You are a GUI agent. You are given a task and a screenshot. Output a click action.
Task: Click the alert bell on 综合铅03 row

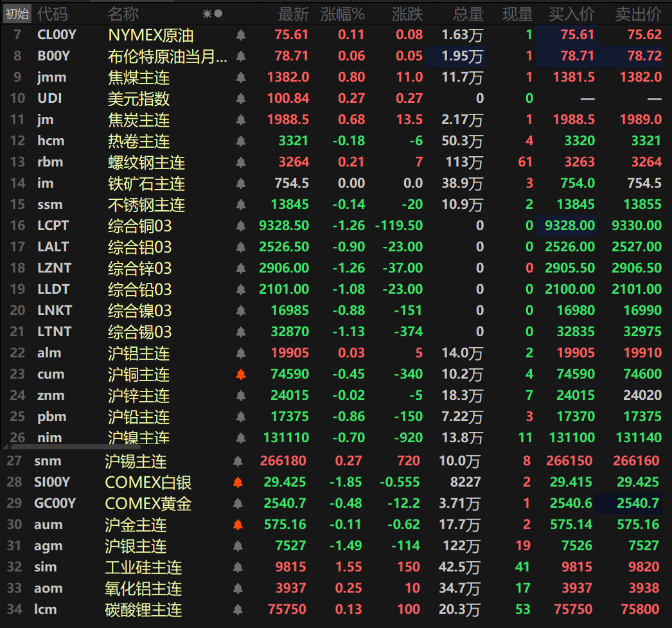(241, 289)
